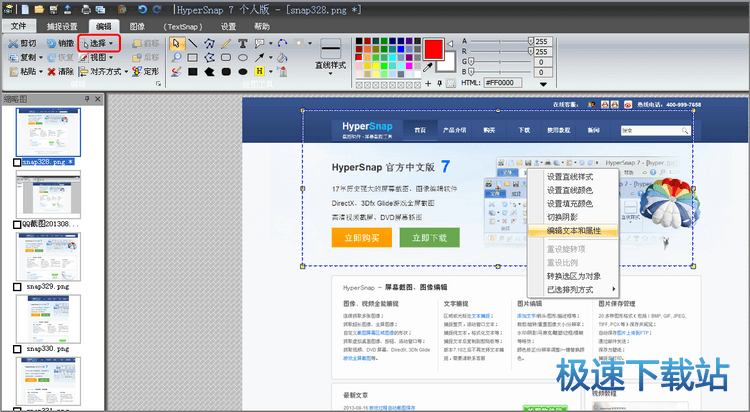Open the 帮助 tab

(x=262, y=26)
